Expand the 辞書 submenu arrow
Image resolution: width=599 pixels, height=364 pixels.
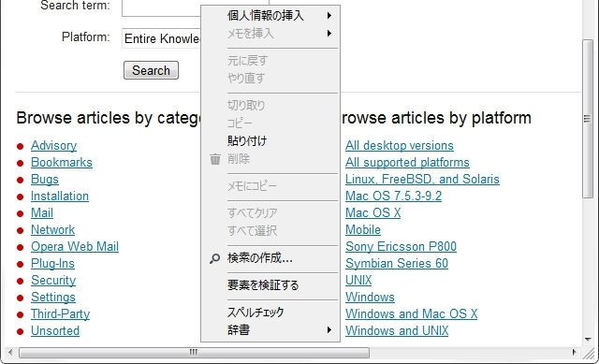tap(329, 330)
